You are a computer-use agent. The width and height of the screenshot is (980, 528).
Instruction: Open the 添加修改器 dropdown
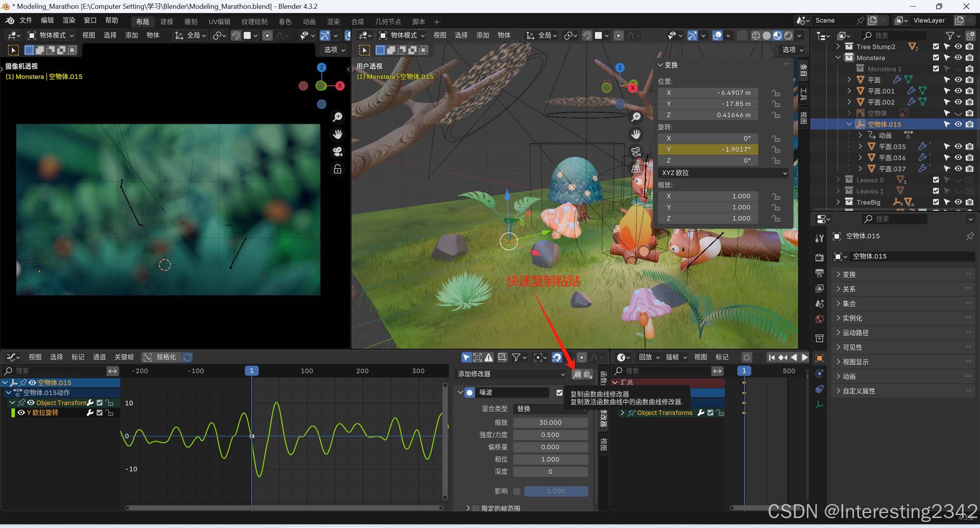click(510, 374)
